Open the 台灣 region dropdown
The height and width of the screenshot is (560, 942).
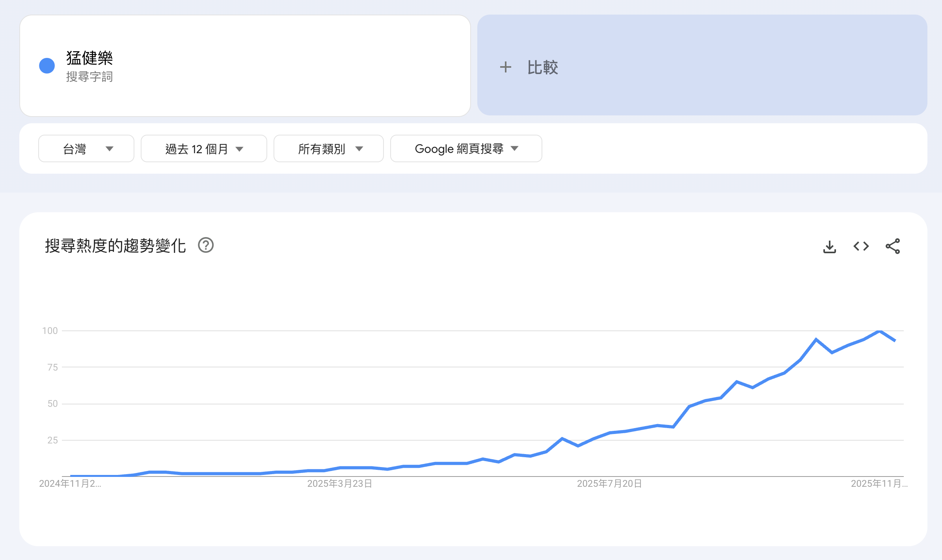(x=86, y=148)
